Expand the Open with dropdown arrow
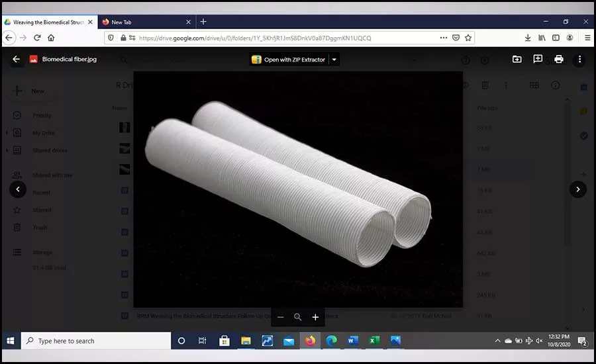596x364 pixels. 334,60
